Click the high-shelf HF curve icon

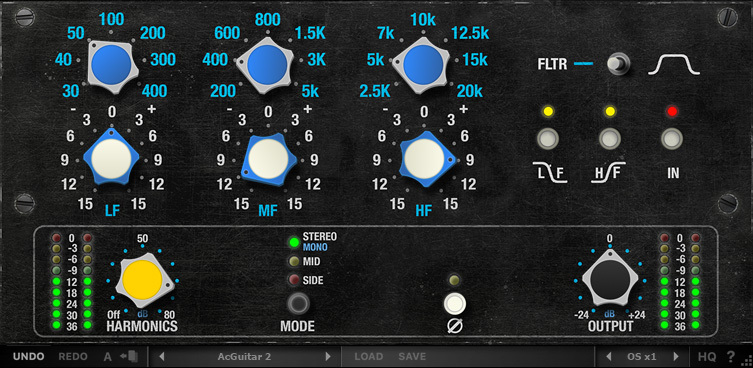point(608,173)
